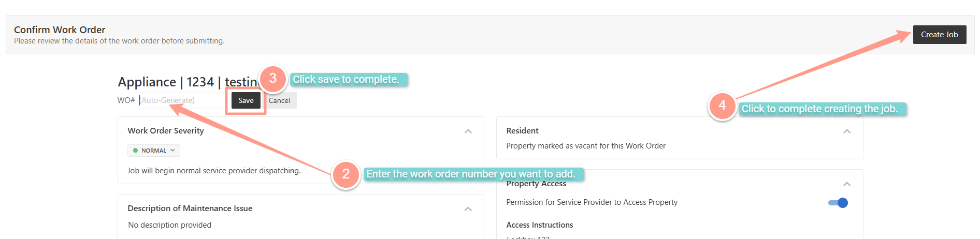Cancel editing the work order number
The width and height of the screenshot is (980, 239).
pos(279,100)
